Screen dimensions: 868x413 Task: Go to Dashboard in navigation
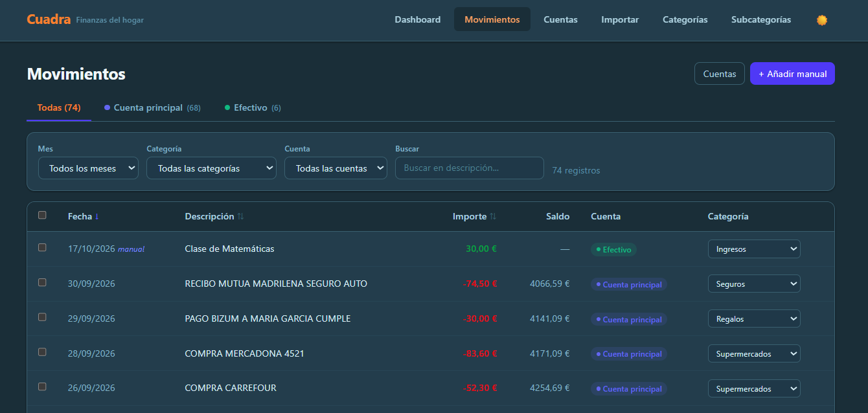point(418,19)
